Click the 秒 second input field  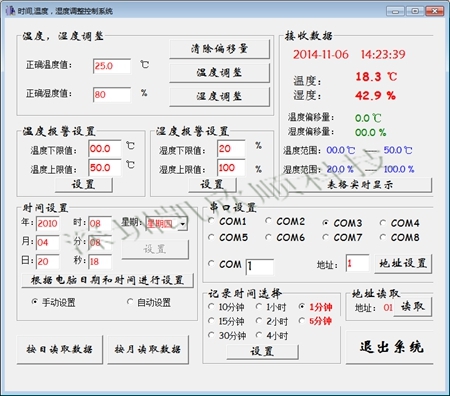[100, 261]
